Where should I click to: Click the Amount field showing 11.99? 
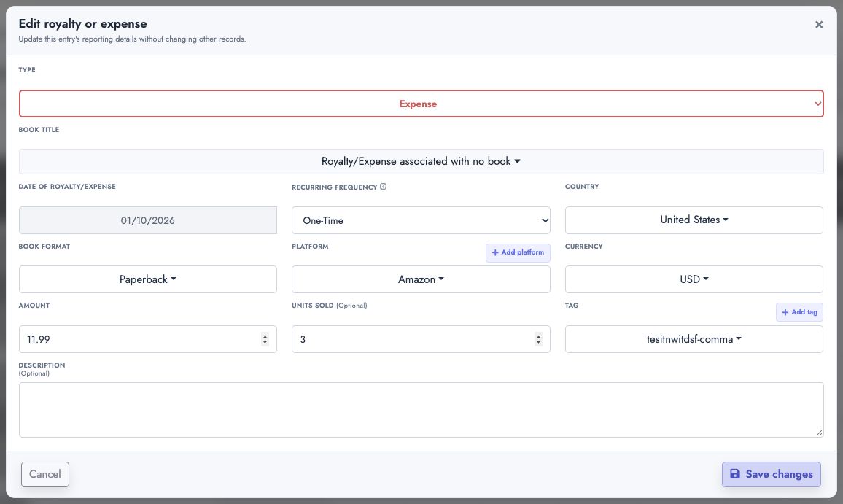point(148,339)
